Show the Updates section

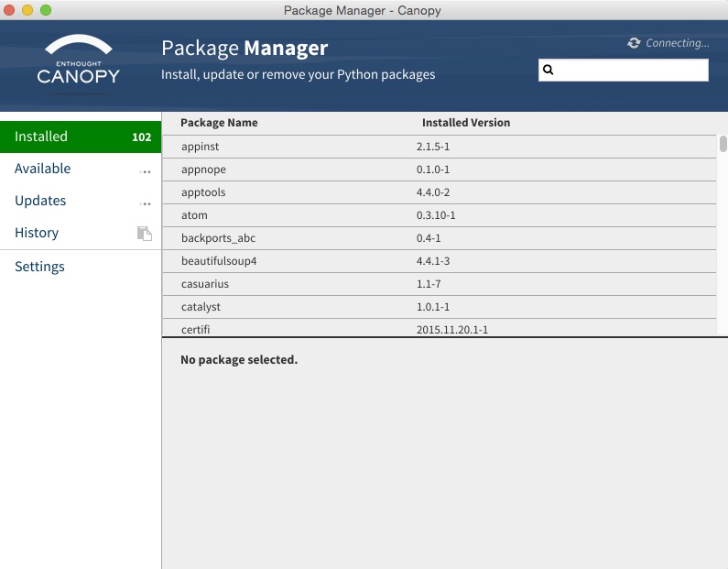point(40,201)
